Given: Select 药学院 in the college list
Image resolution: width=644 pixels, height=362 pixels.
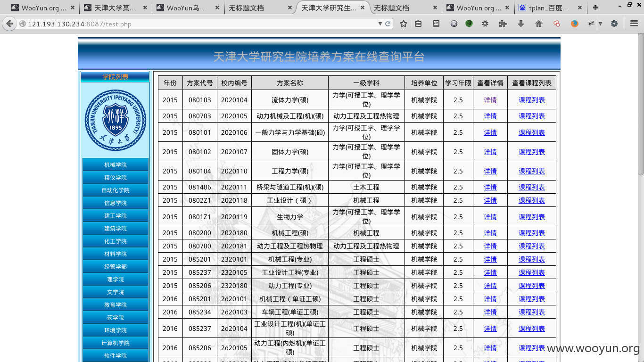Looking at the screenshot, I should (116, 318).
